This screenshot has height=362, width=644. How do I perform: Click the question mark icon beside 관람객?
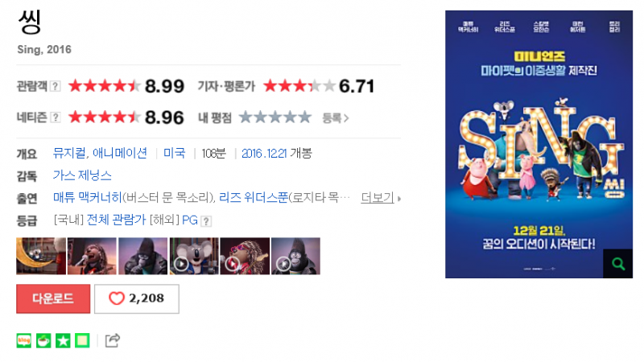[55, 86]
